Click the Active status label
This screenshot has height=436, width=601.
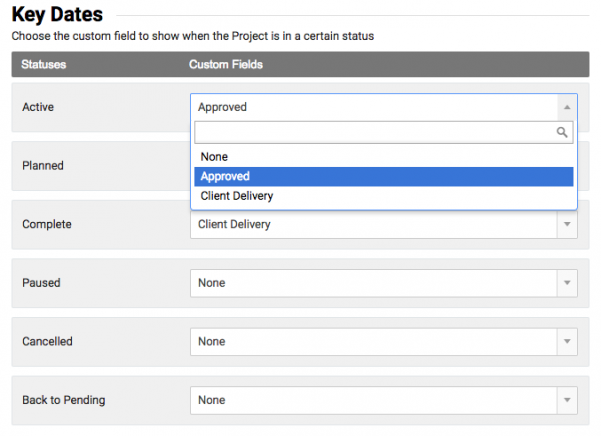[38, 107]
